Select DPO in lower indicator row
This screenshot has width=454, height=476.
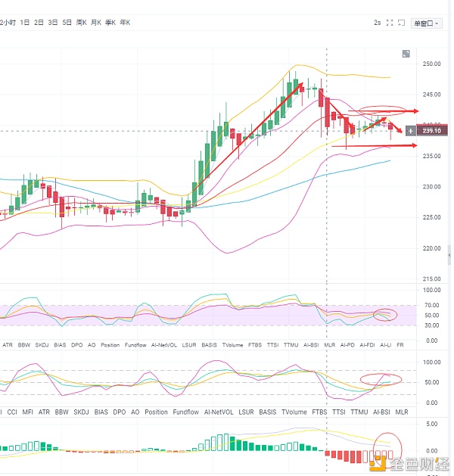[120, 412]
